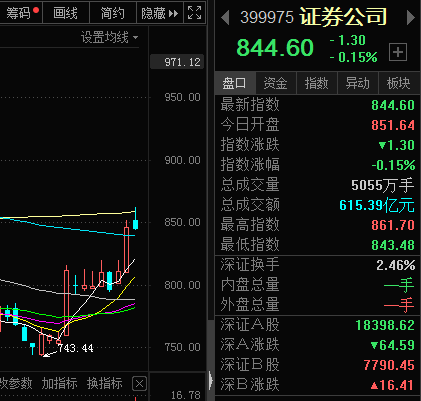
Task: Click the 总成交量 value 5055万手
Action: (x=383, y=185)
